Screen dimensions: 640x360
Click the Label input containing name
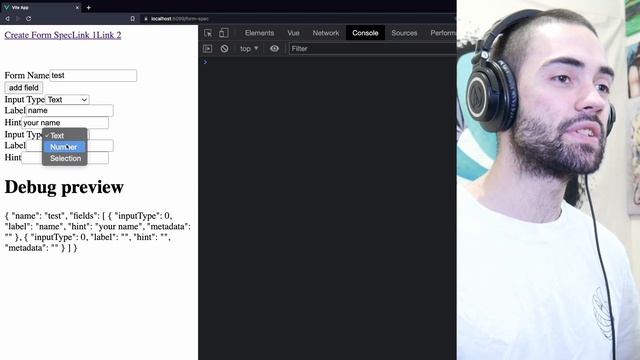69,111
